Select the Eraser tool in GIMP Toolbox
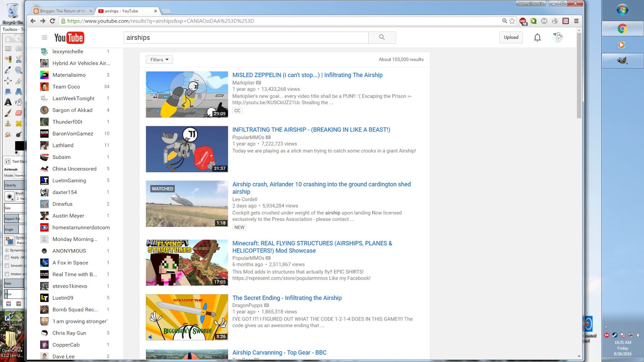The image size is (644, 362). (19, 113)
